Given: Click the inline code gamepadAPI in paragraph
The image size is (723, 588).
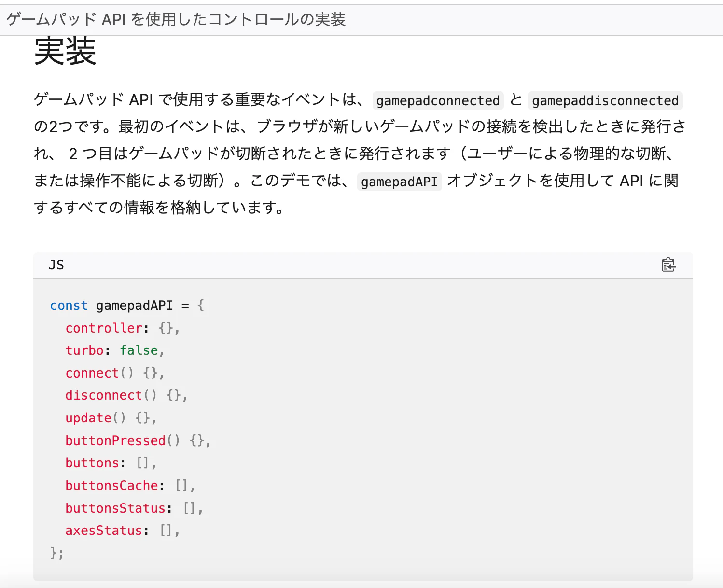Looking at the screenshot, I should (399, 182).
